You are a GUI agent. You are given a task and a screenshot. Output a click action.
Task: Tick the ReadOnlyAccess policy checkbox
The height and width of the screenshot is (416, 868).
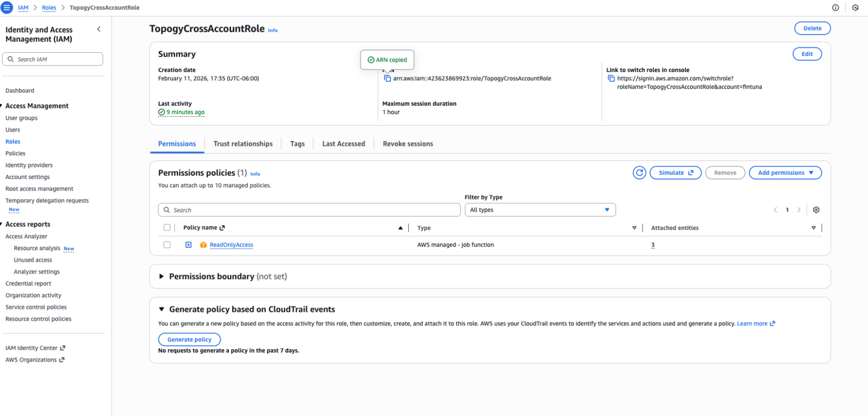(167, 245)
